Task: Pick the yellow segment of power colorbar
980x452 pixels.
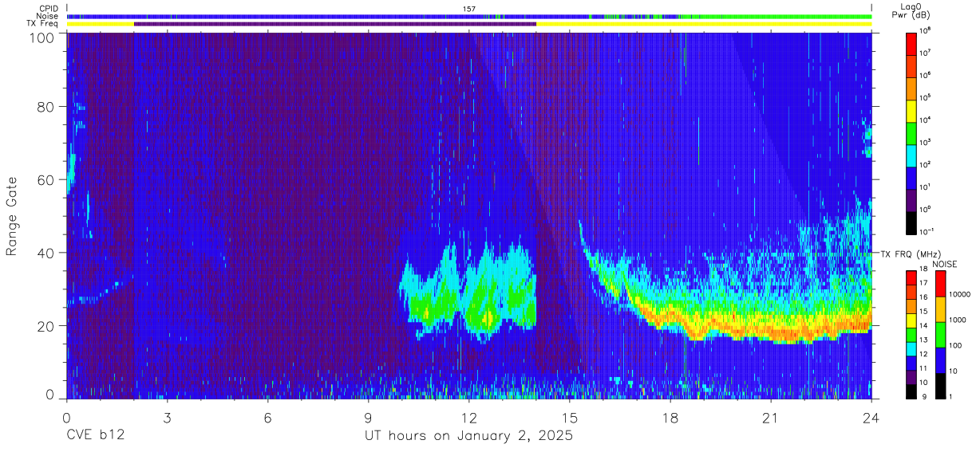Action: tap(912, 111)
